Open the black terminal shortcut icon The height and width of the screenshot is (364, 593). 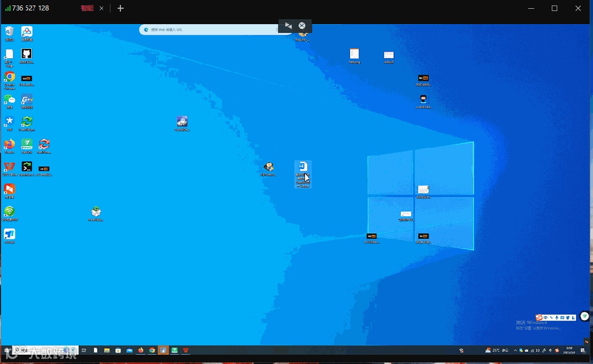point(26,169)
